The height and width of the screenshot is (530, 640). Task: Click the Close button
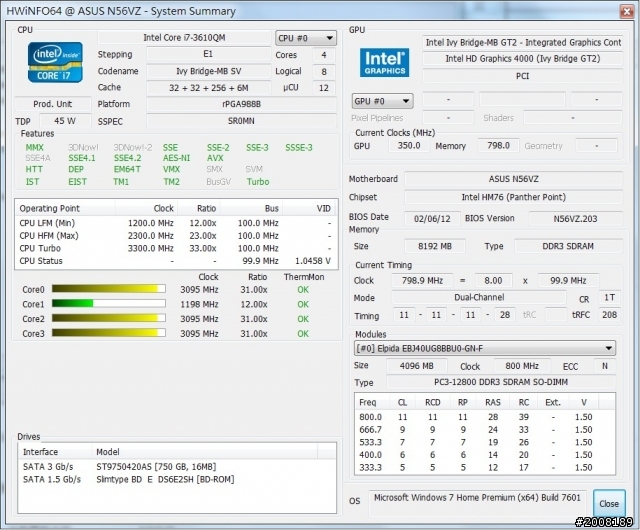609,503
